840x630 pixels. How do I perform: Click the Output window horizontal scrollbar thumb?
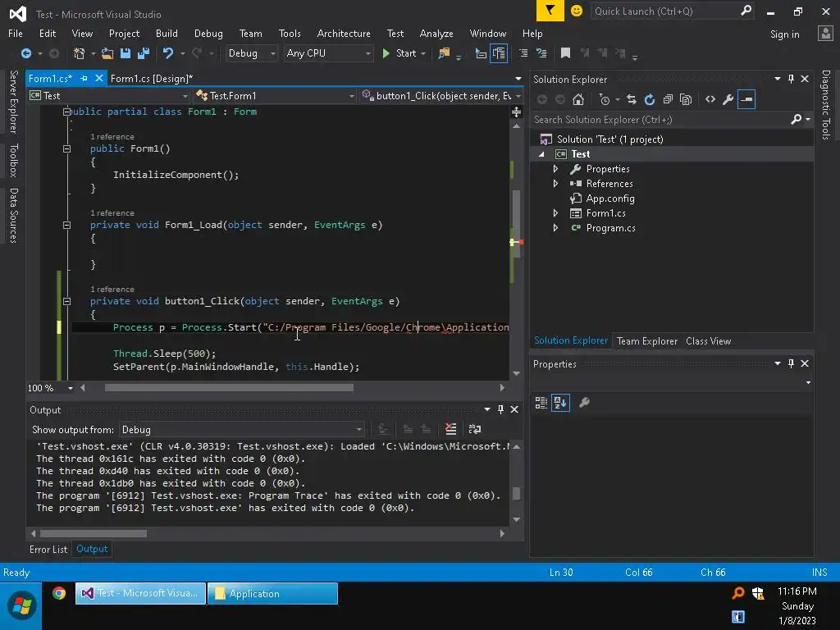[94, 533]
